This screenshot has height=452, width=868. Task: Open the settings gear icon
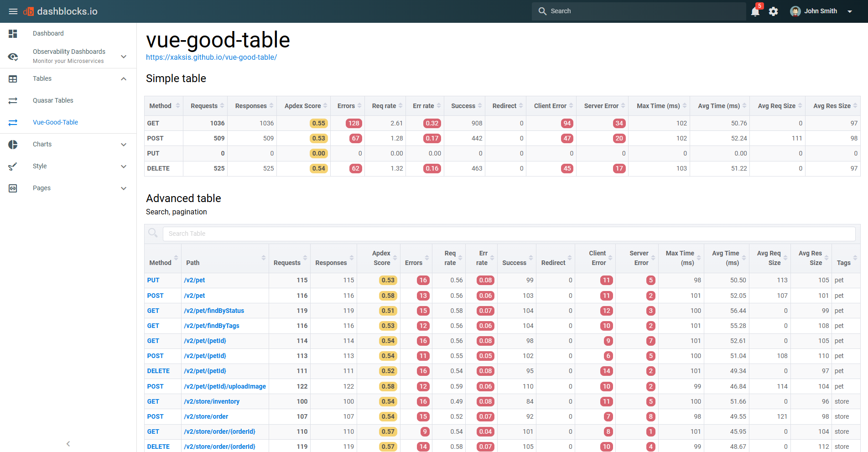pos(774,11)
